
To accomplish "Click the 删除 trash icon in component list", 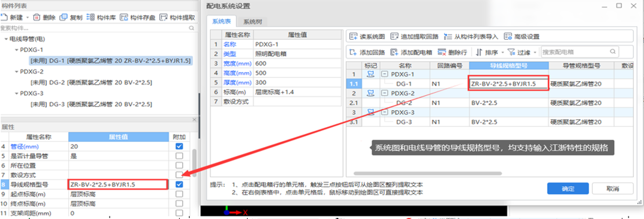I will 37,17.
